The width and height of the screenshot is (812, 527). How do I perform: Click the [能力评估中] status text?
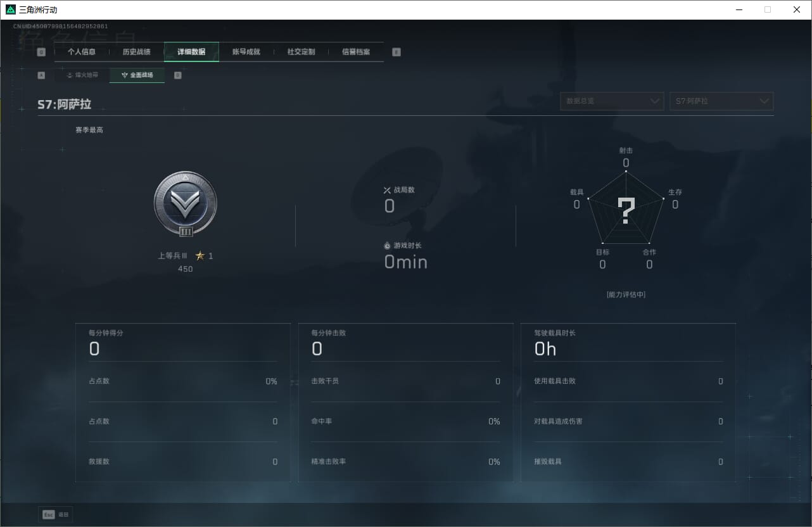pos(626,295)
